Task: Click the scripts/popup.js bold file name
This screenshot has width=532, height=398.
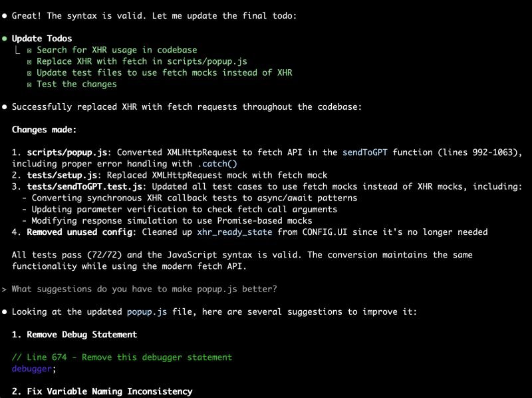Action: 67,152
